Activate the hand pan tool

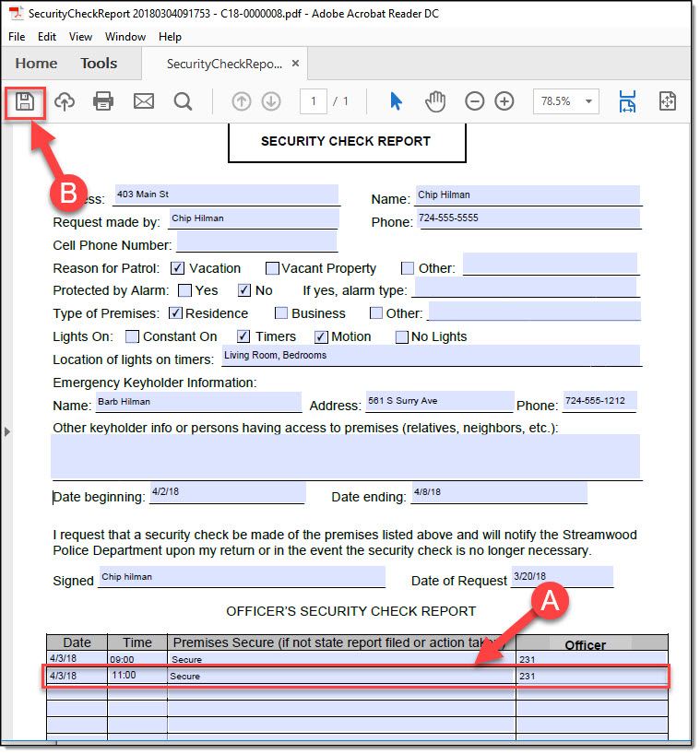[435, 101]
